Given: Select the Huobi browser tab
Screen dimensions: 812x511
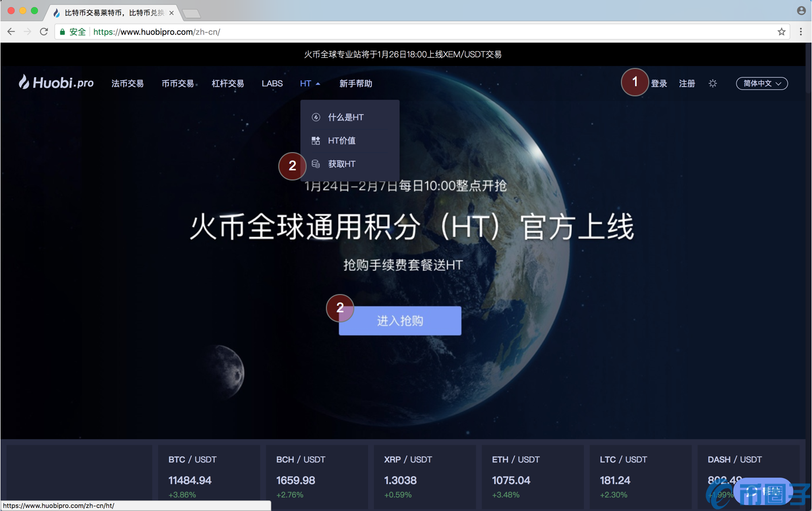Looking at the screenshot, I should (114, 13).
